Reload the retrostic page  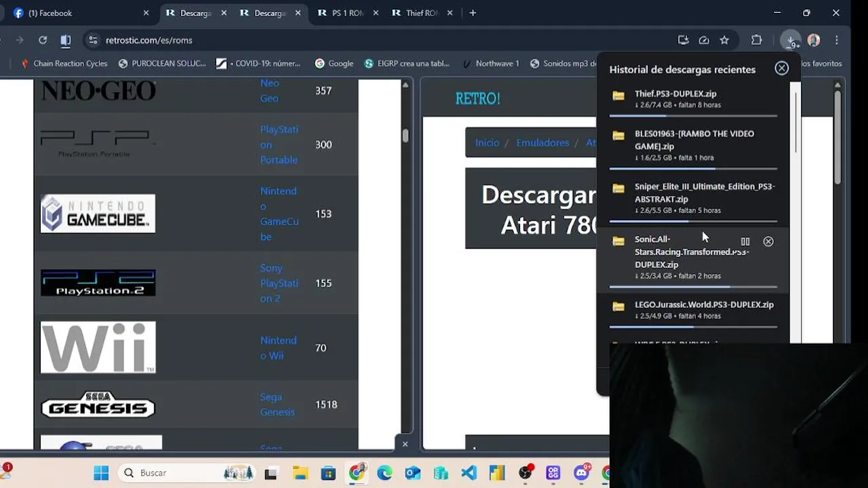[43, 40]
